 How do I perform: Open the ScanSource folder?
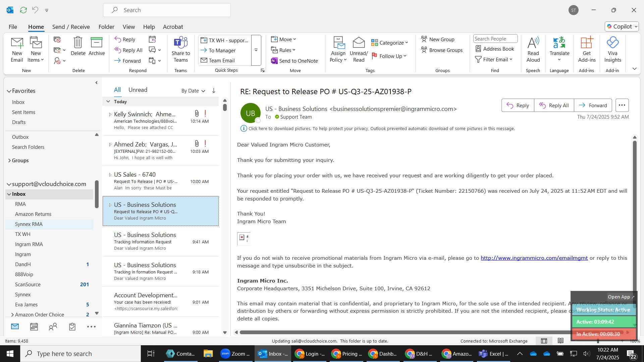click(x=50, y=285)
